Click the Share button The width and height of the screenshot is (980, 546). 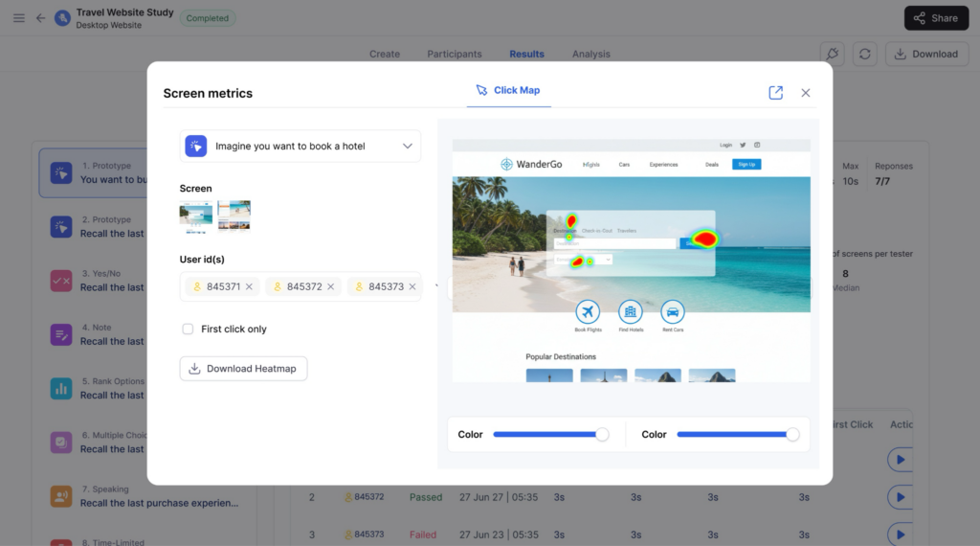pos(936,18)
